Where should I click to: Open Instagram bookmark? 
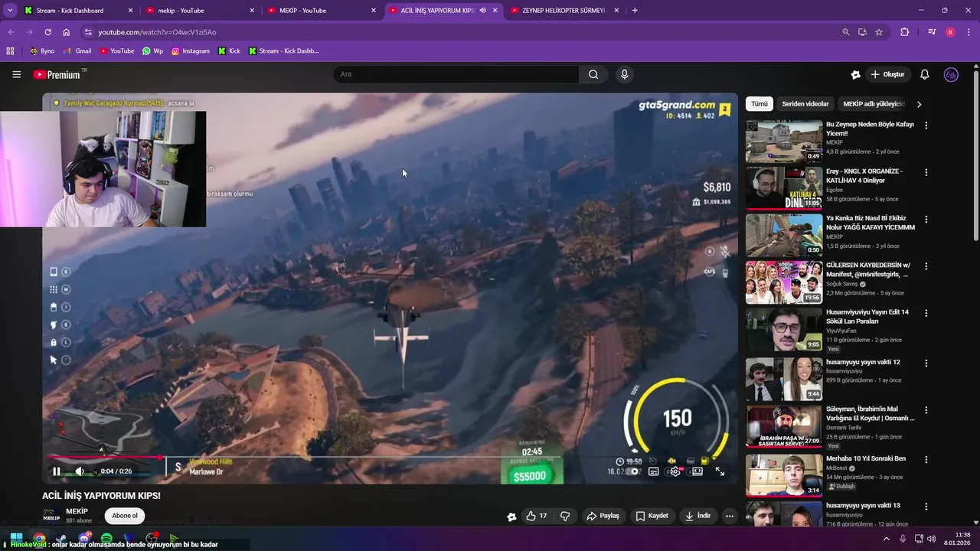[191, 51]
